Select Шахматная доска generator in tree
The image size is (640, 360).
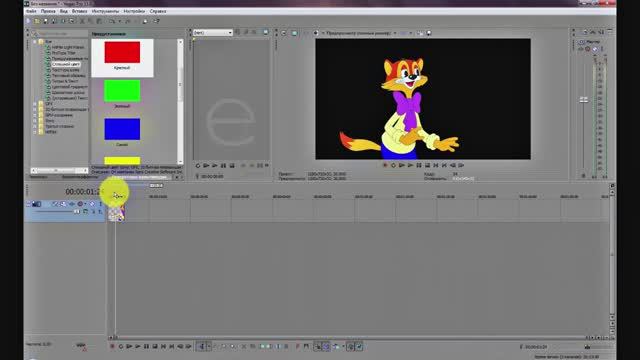[68, 92]
